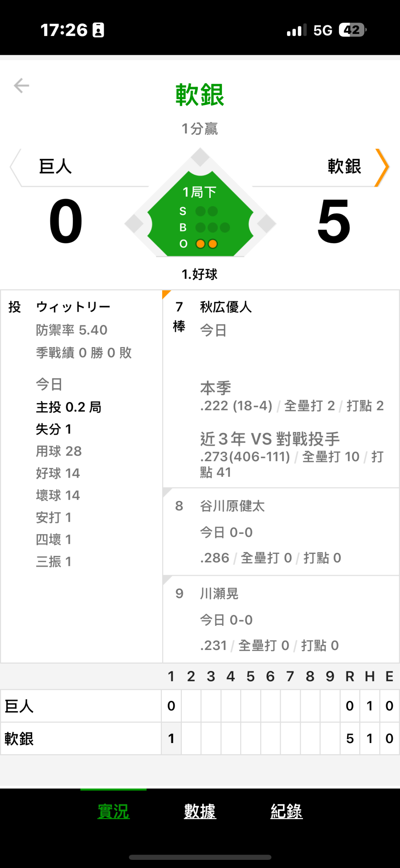Tap third base on the diamond
400x868 pixels.
click(x=134, y=224)
